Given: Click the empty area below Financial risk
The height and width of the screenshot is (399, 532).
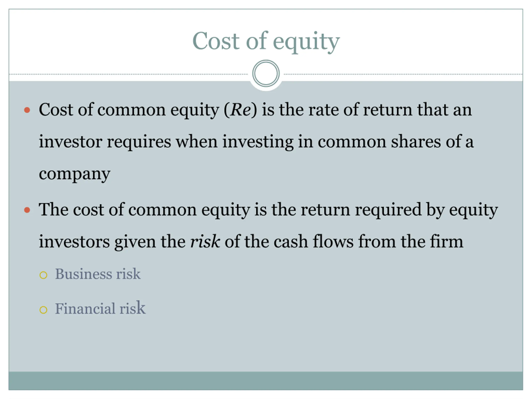Looking at the screenshot, I should [266, 344].
